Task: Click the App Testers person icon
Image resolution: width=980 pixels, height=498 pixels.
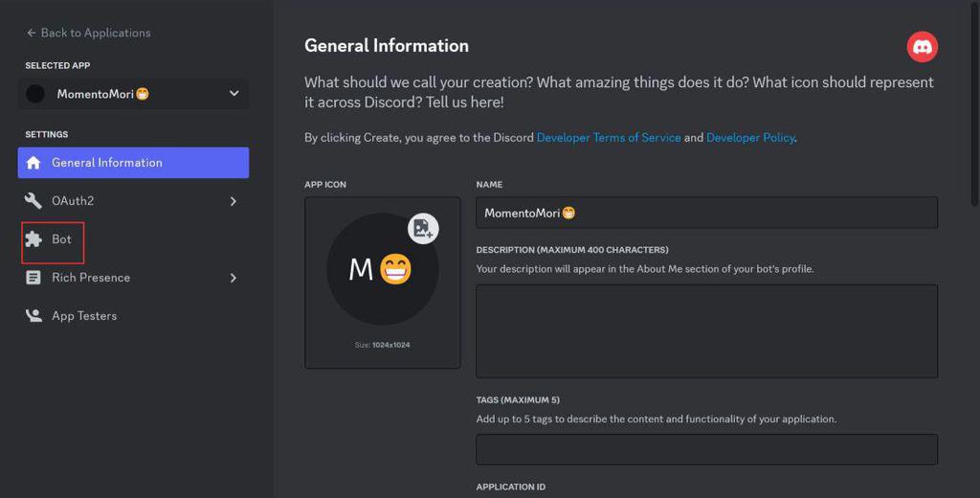Action: pos(33,316)
